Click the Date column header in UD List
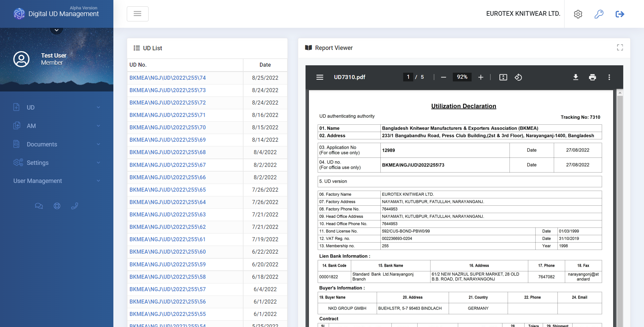The image size is (644, 327). pos(265,65)
